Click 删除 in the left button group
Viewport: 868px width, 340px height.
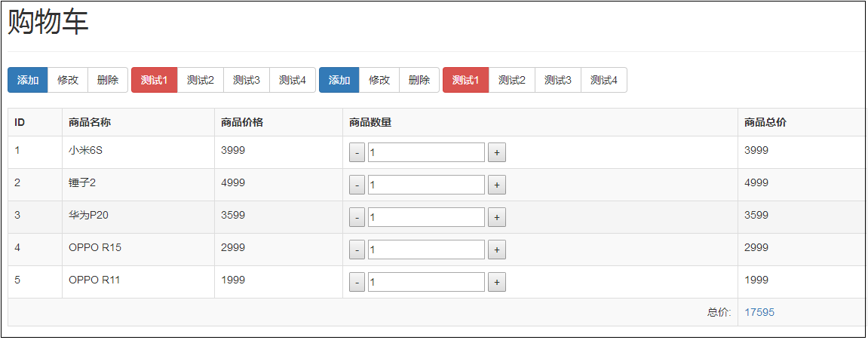pos(108,80)
